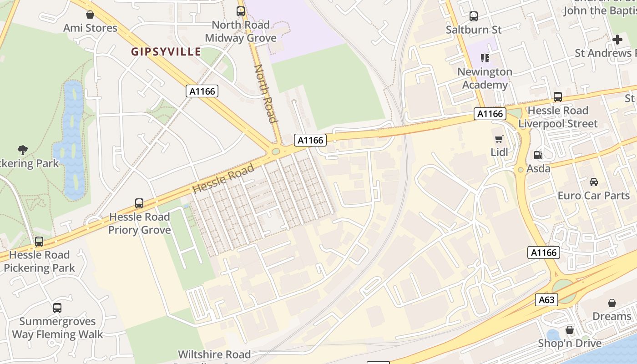This screenshot has height=364, width=637.
Task: Select the Pickering Park tree icon
Action: [x=22, y=150]
